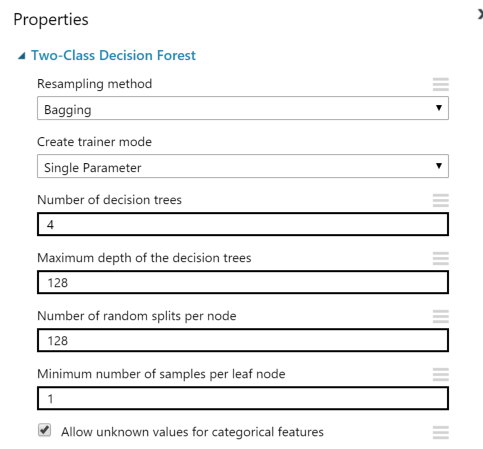The image size is (483, 449).
Task: Click the menu icon beside Resampling method
Action: click(x=440, y=84)
